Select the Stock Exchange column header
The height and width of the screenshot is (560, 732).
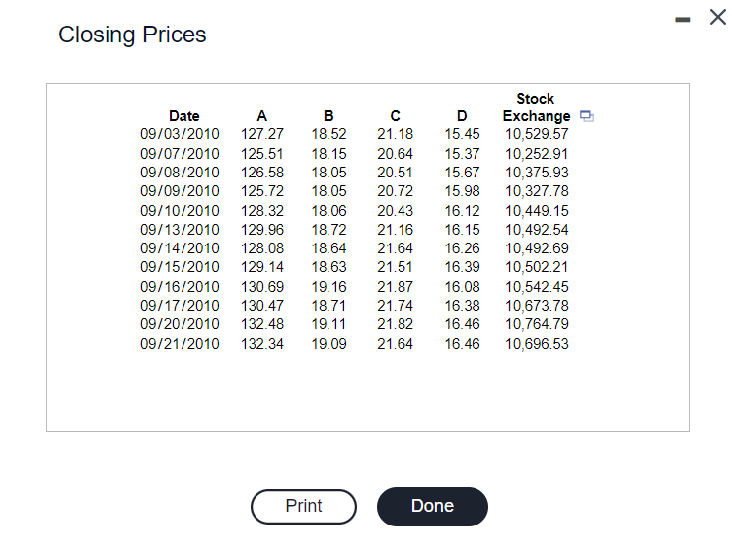tap(536, 107)
